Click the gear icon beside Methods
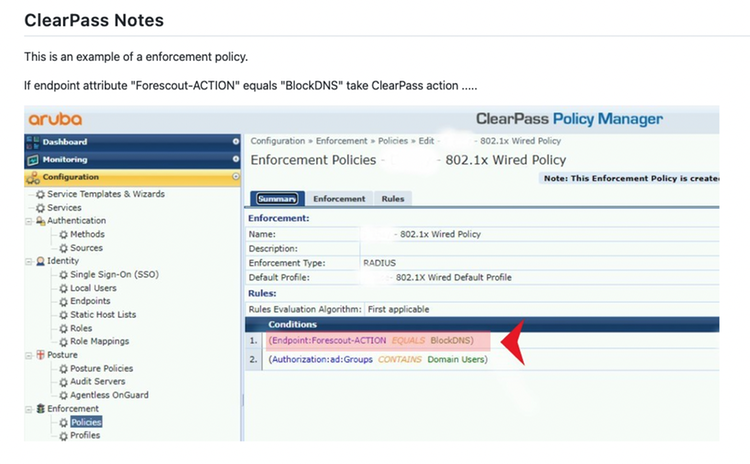The height and width of the screenshot is (464, 750). pos(64,234)
